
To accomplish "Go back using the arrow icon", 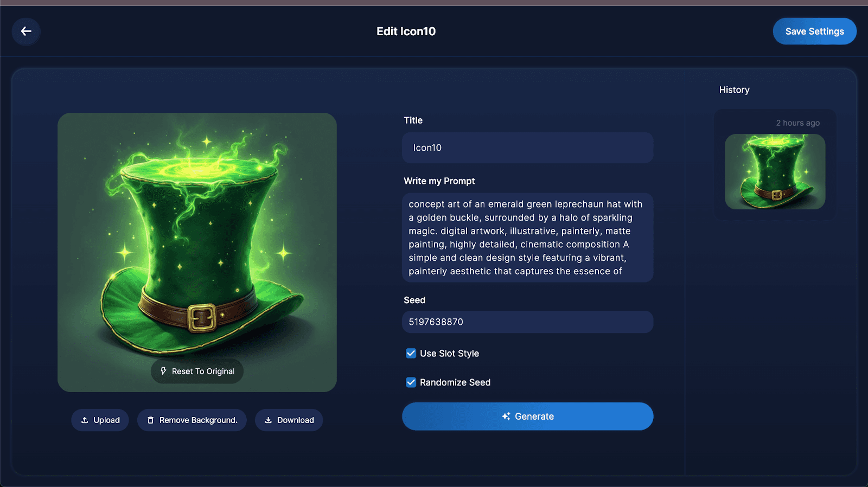I will [26, 31].
